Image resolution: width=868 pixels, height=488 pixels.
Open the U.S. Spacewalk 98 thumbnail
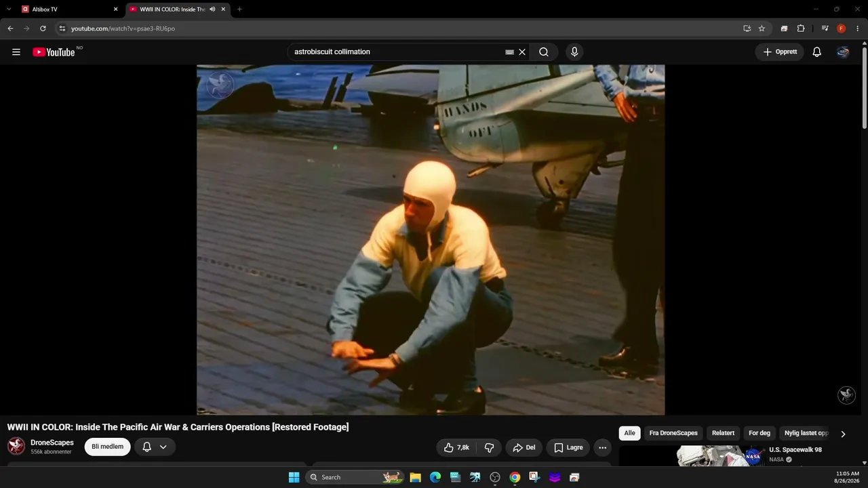(722, 456)
